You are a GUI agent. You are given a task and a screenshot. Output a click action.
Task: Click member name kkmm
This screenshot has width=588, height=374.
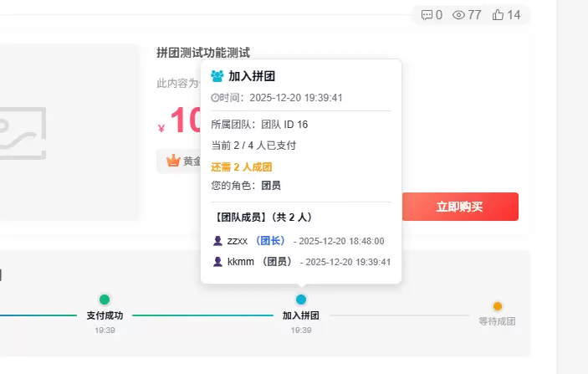(241, 261)
